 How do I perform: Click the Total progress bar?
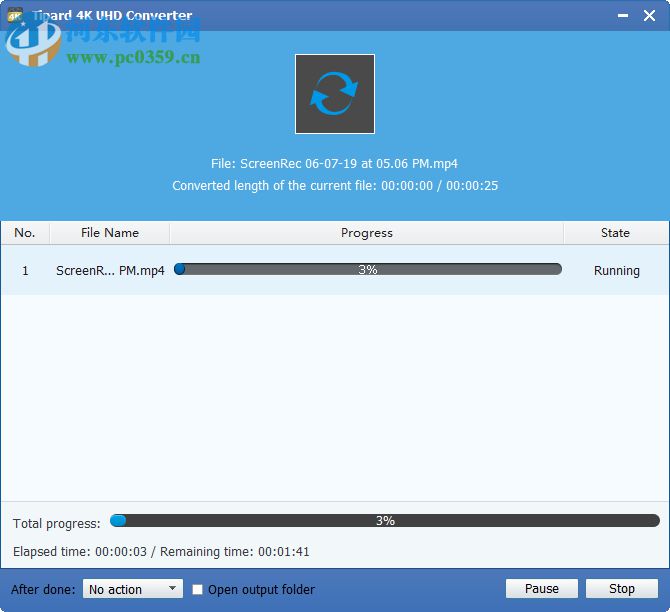385,521
